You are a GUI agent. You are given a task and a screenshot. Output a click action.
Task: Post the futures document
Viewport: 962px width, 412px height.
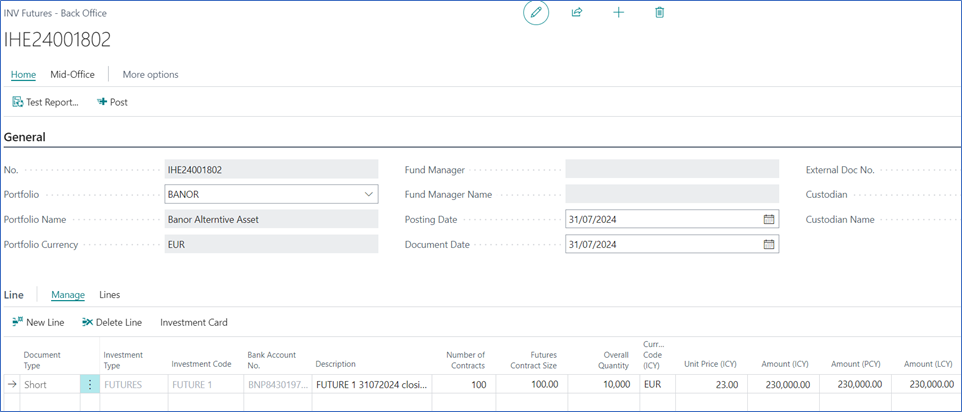coord(112,102)
